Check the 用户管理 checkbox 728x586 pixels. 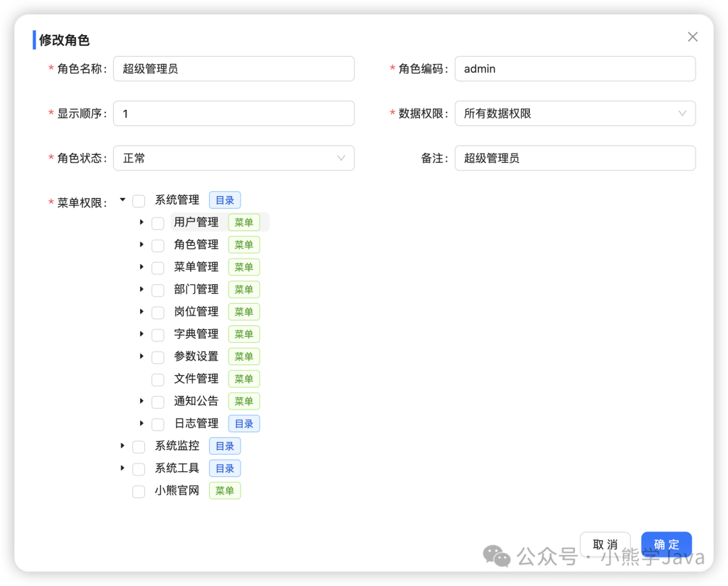click(158, 223)
